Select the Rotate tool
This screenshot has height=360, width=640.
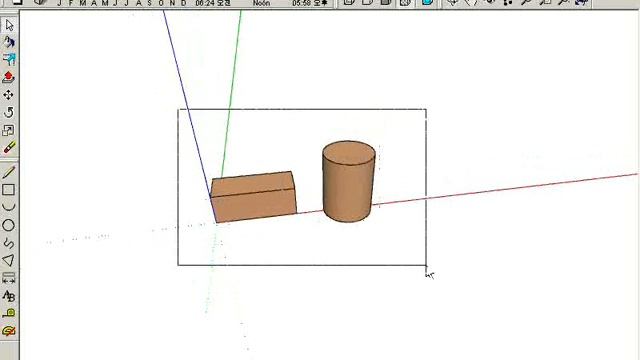click(x=9, y=113)
